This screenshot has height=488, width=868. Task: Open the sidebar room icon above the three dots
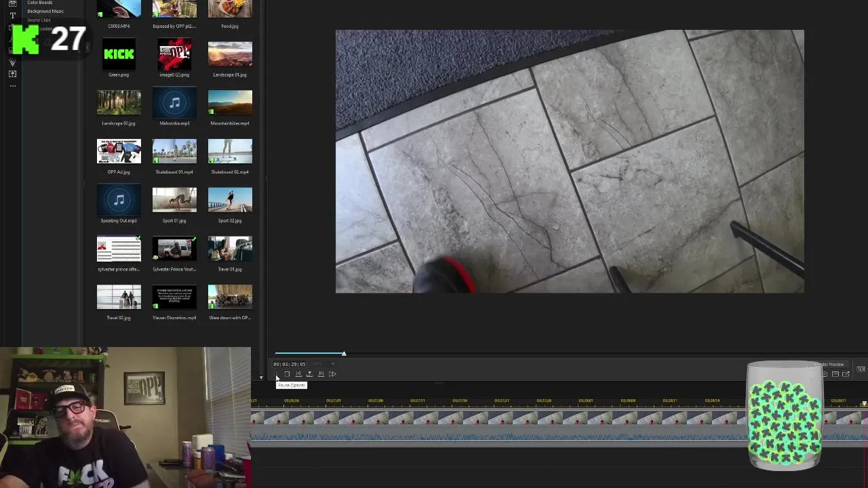click(12, 73)
